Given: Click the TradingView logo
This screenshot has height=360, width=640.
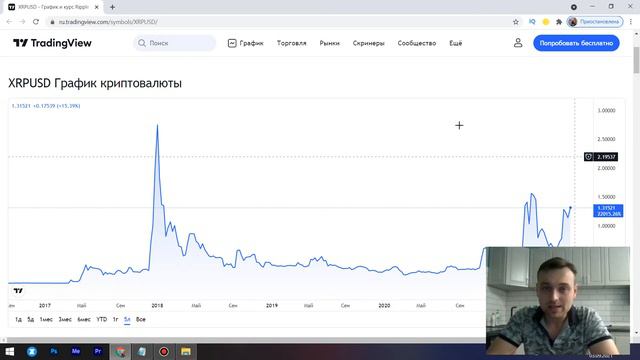Looking at the screenshot, I should [52, 43].
